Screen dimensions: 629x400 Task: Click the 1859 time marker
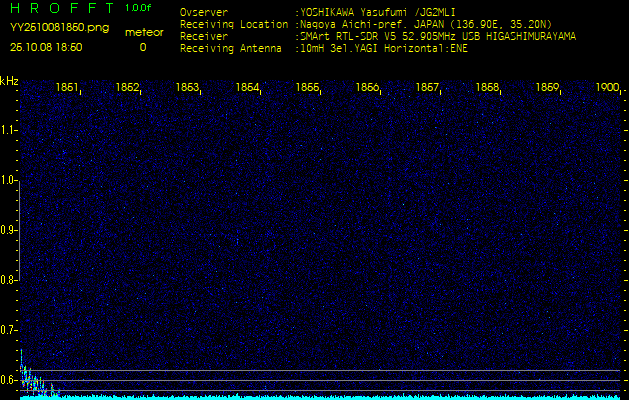point(548,87)
